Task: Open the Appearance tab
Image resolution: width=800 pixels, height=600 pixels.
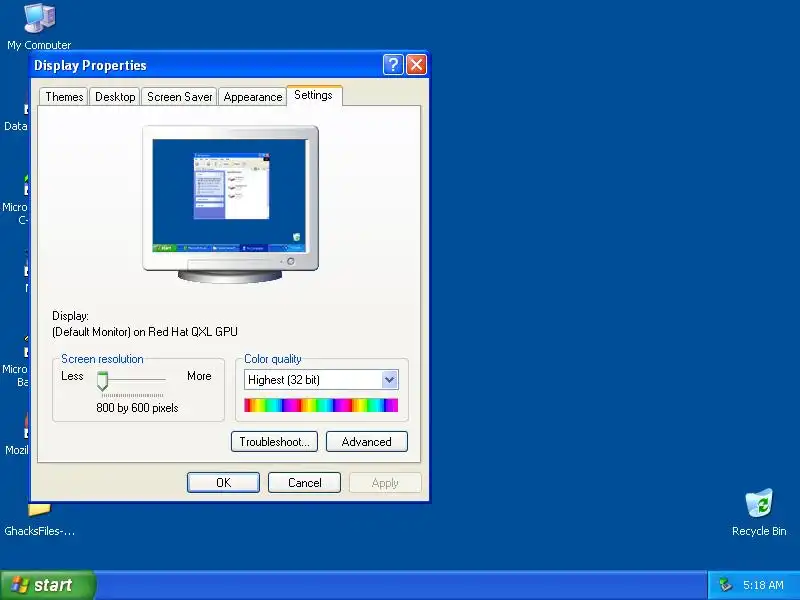Action: coord(253,97)
